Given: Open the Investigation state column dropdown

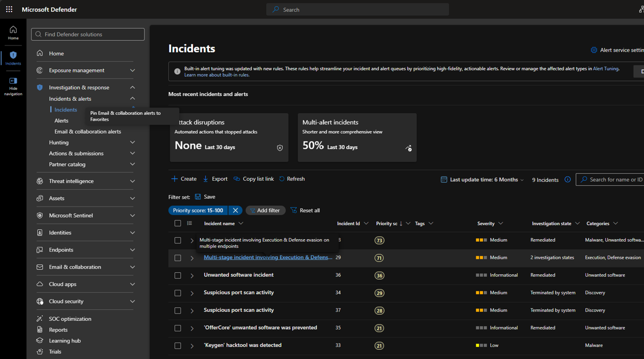Looking at the screenshot, I should [577, 224].
